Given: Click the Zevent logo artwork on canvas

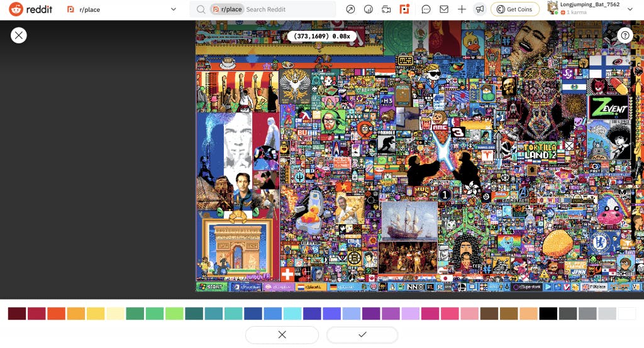Looking at the screenshot, I should [609, 107].
